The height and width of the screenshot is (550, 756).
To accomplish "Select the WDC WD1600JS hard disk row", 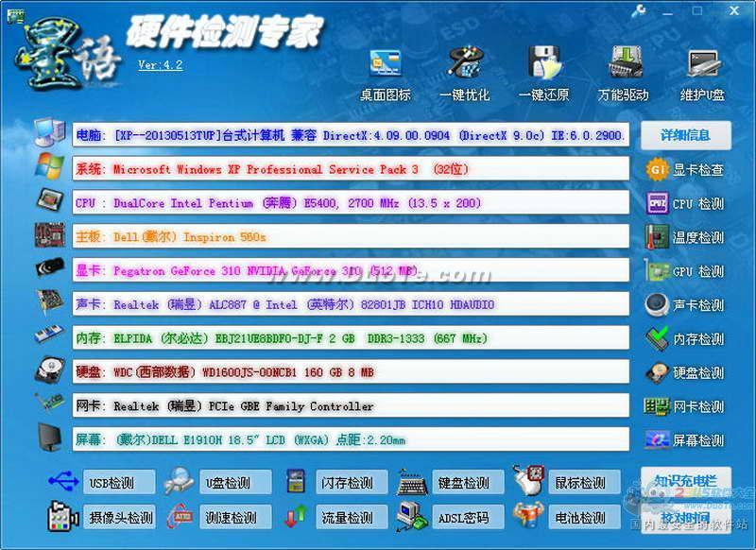I will pyautogui.click(x=351, y=371).
